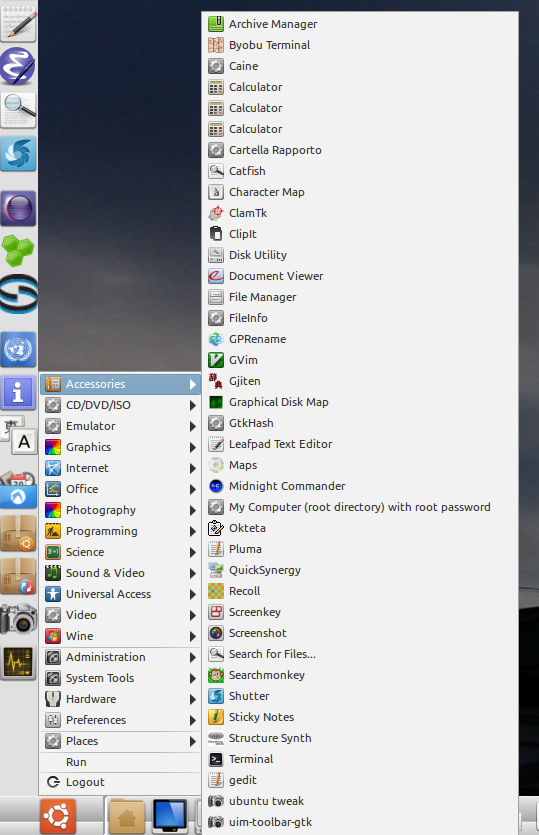Viewport: 539px width, 835px height.
Task: Click the ClipIt clipboard icon
Action: (x=216, y=234)
